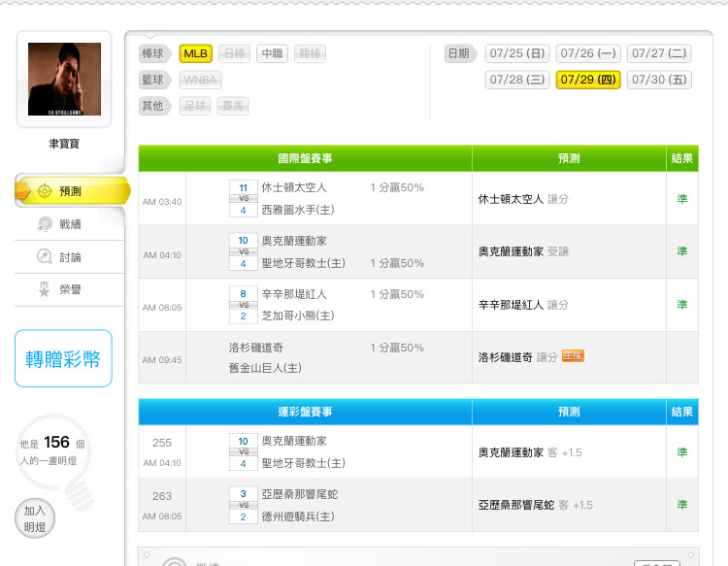Select the 中職 league filter

273,53
